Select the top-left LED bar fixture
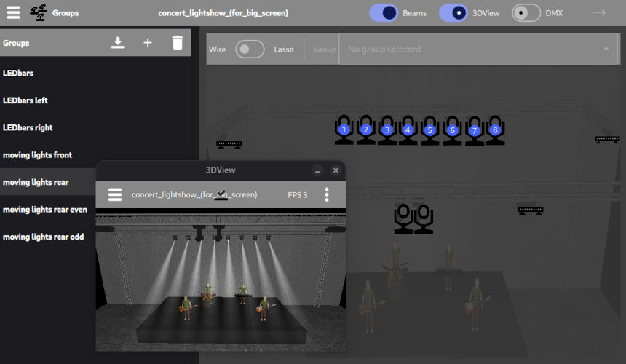Image resolution: width=626 pixels, height=364 pixels. [x=229, y=144]
